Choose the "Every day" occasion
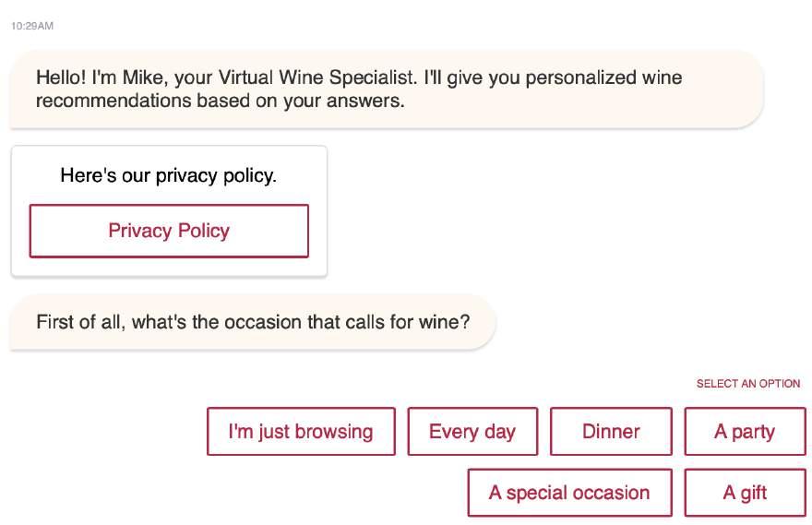This screenshot has width=812, height=525. 472,432
